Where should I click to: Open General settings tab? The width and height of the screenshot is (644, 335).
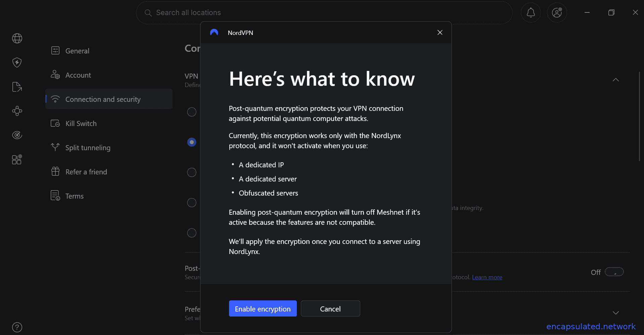pyautogui.click(x=109, y=51)
